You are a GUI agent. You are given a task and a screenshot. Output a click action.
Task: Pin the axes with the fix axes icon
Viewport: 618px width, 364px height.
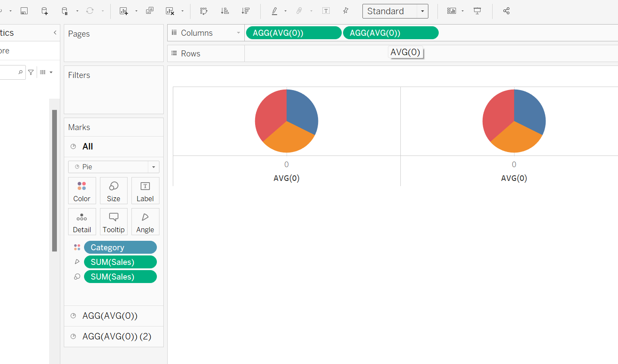click(x=345, y=11)
